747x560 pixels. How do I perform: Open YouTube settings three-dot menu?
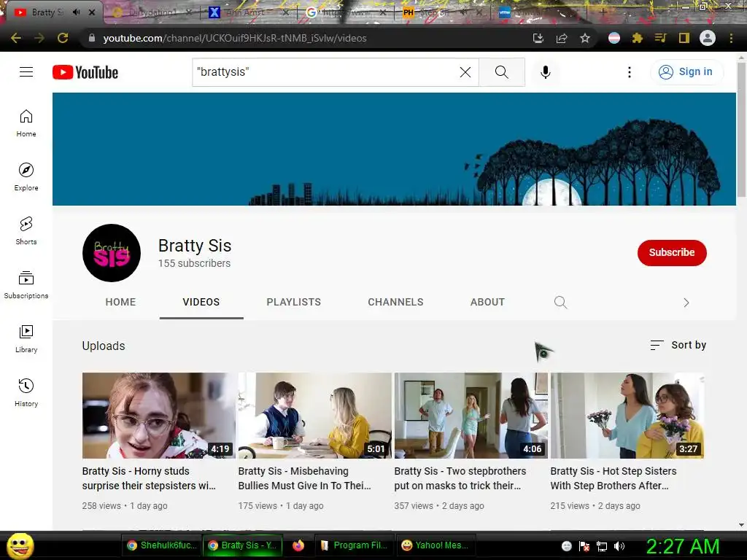630,72
